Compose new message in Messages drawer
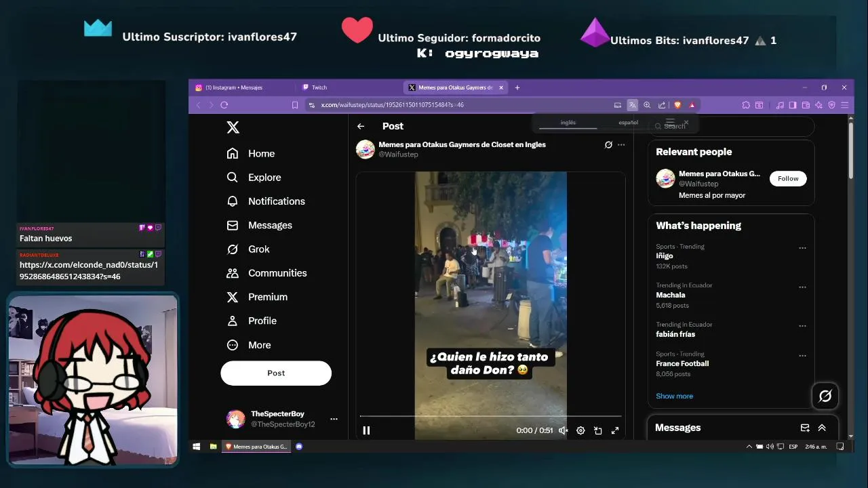The image size is (868, 488). point(805,428)
